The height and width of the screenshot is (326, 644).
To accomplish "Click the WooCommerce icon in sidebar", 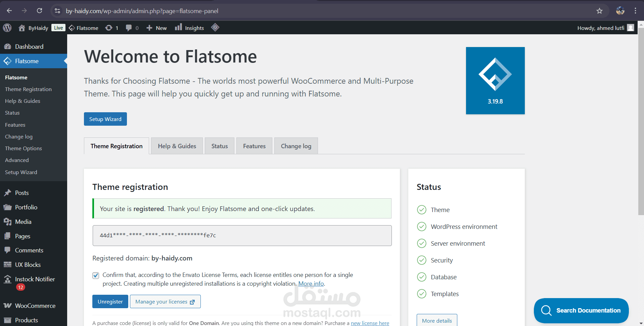I will click(7, 305).
